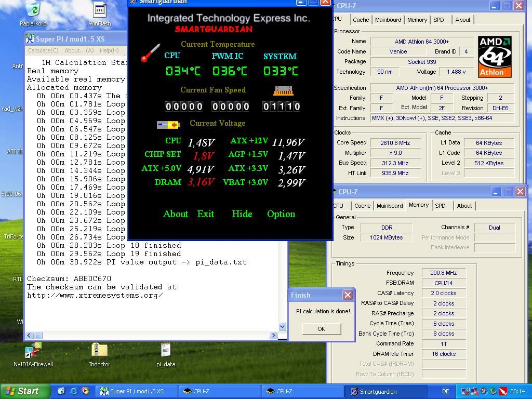Click the memory Frequency value 200.8 MHz
The image size is (532, 399).
pyautogui.click(x=444, y=273)
